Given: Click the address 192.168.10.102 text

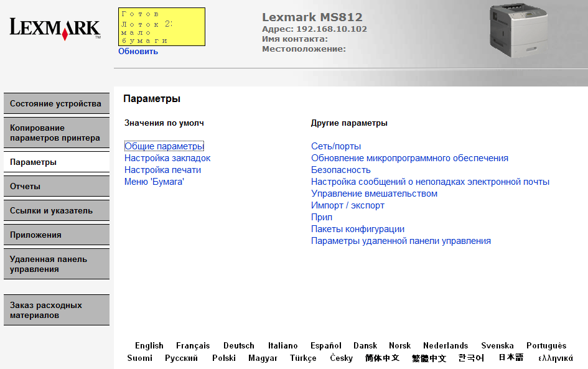Looking at the screenshot, I should pyautogui.click(x=332, y=29).
